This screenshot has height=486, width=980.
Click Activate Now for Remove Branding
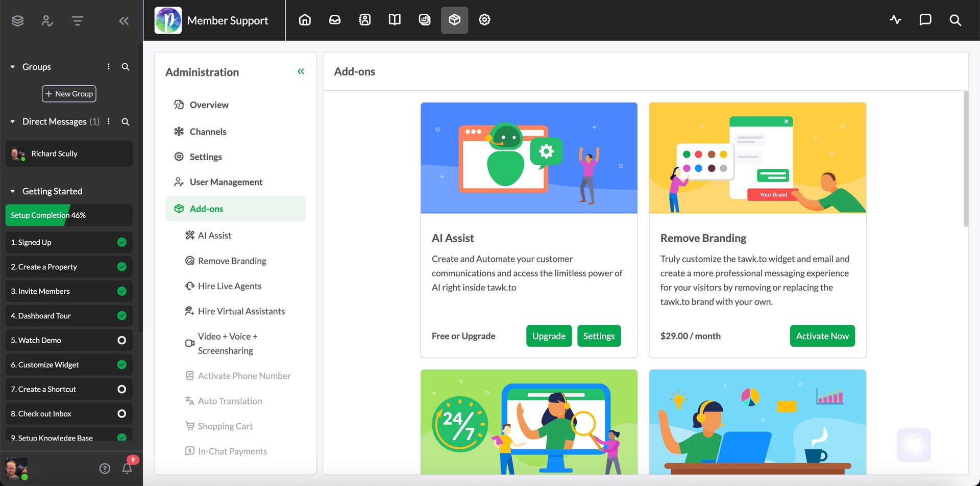(822, 336)
